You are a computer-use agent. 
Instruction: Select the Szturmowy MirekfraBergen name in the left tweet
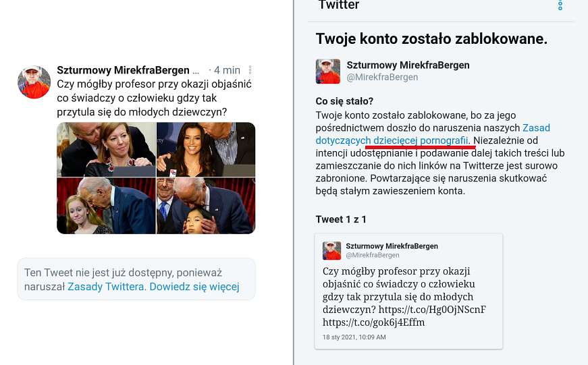(123, 70)
